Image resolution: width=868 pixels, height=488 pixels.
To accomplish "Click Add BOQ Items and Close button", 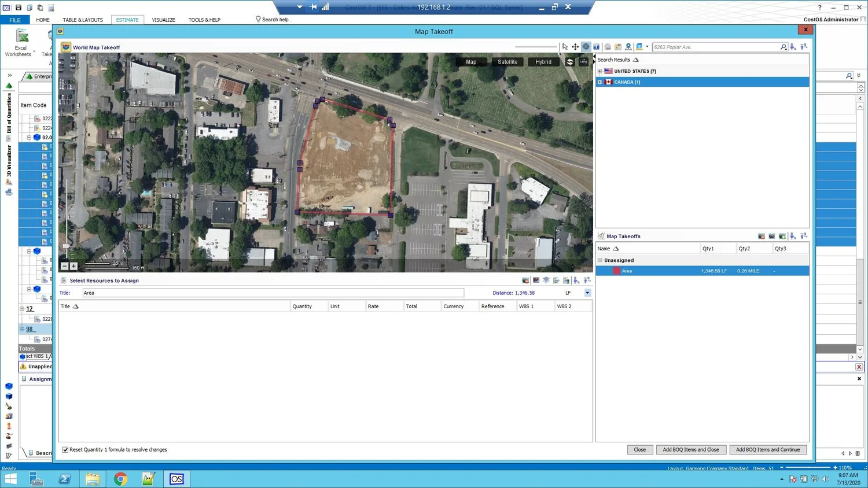I will coord(691,449).
